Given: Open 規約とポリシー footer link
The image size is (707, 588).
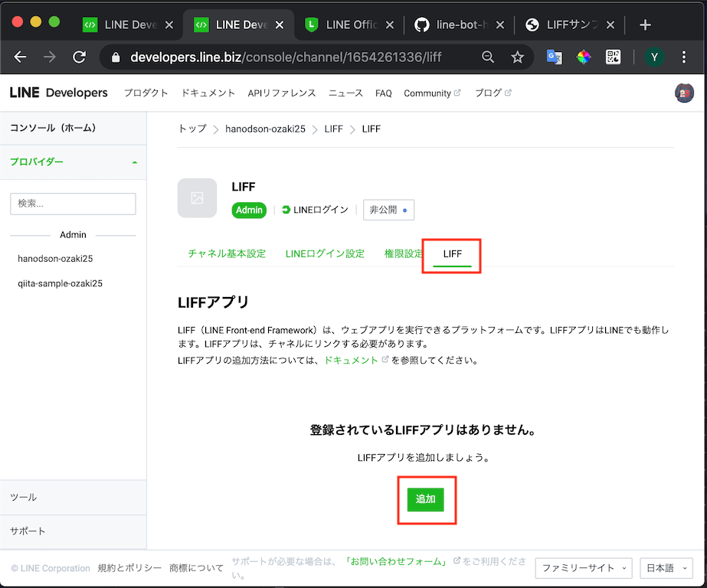Looking at the screenshot, I should (x=129, y=568).
